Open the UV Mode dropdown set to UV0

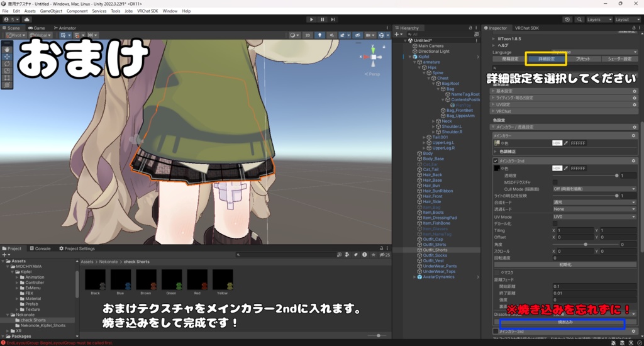point(594,217)
